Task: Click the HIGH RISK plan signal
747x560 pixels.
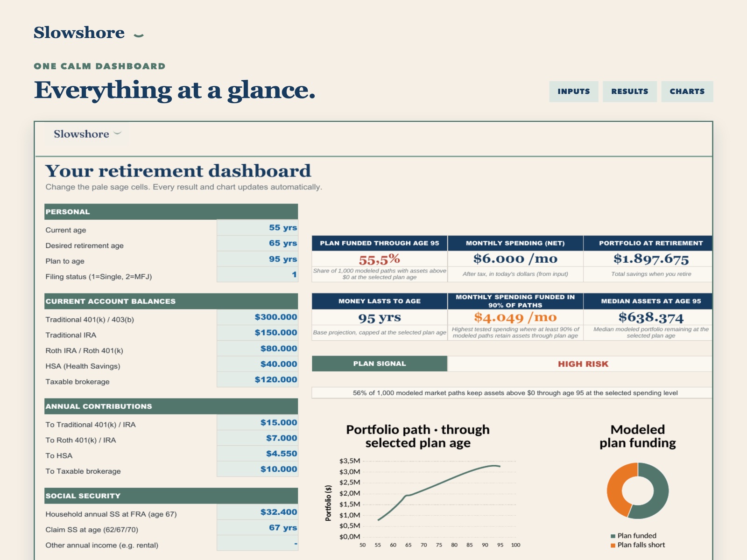Action: tap(583, 364)
